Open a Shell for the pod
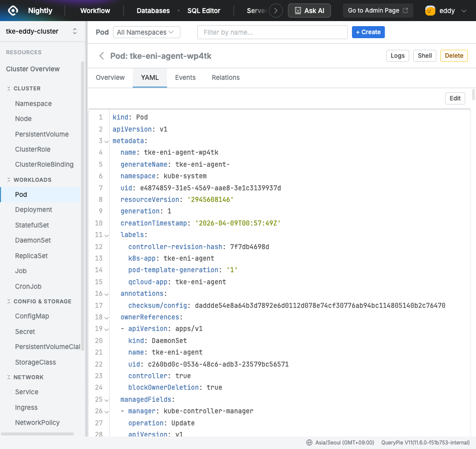The image size is (476, 449). click(x=425, y=56)
